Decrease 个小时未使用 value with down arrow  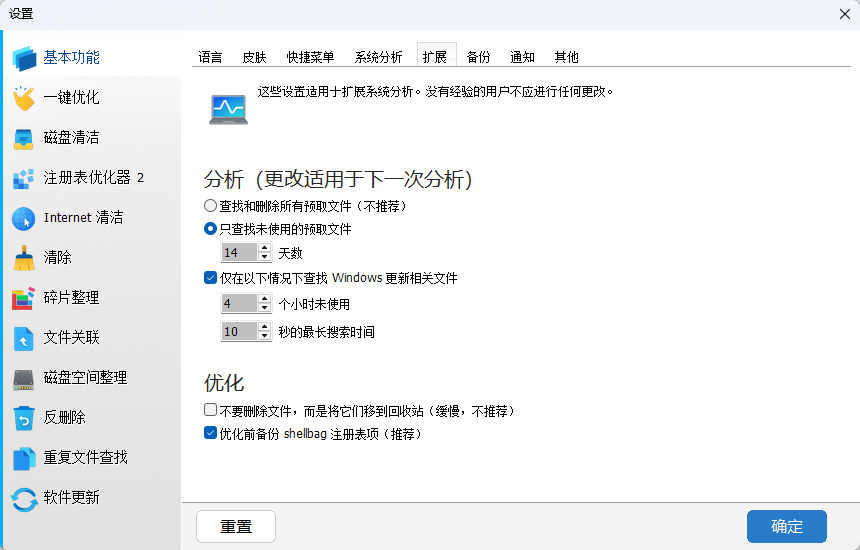coord(264,308)
